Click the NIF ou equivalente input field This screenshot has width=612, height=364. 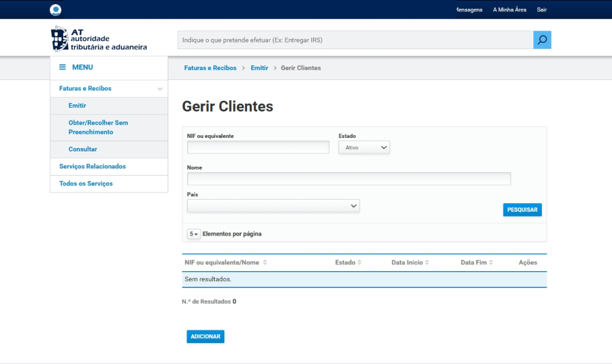258,147
